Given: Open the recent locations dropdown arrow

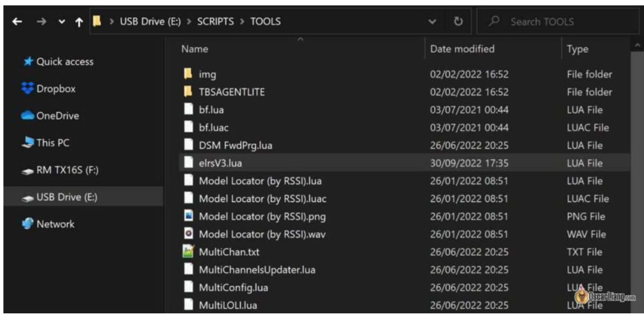Looking at the screenshot, I should (x=62, y=22).
